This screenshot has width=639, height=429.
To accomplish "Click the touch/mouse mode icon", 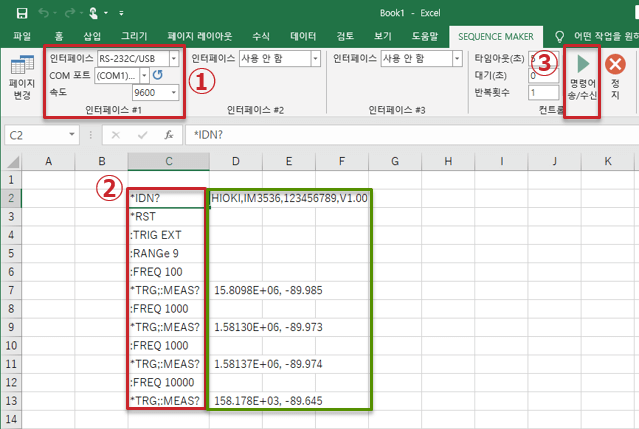I will (x=93, y=13).
